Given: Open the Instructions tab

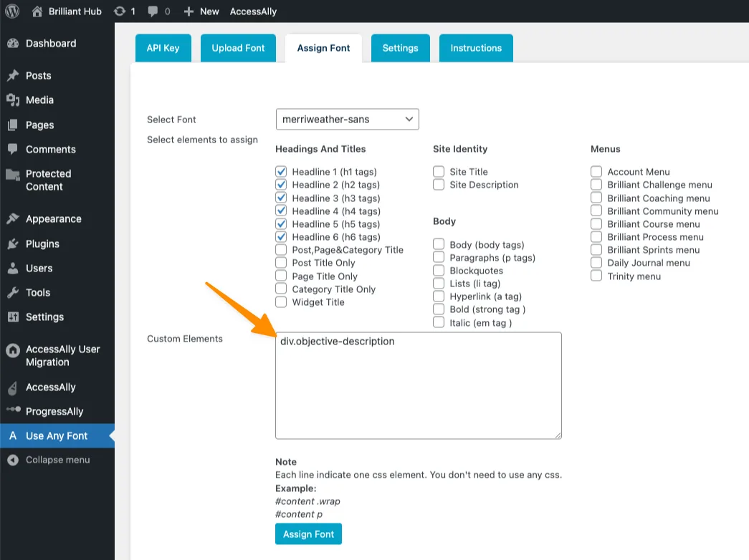Looking at the screenshot, I should tap(475, 47).
